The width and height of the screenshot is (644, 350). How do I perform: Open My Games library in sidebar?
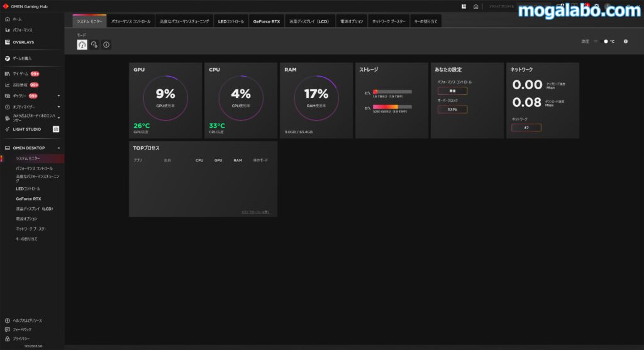point(22,74)
